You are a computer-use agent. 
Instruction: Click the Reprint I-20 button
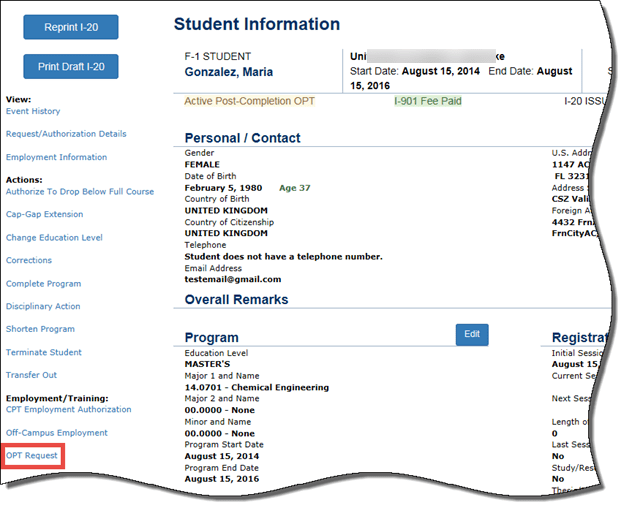(71, 27)
